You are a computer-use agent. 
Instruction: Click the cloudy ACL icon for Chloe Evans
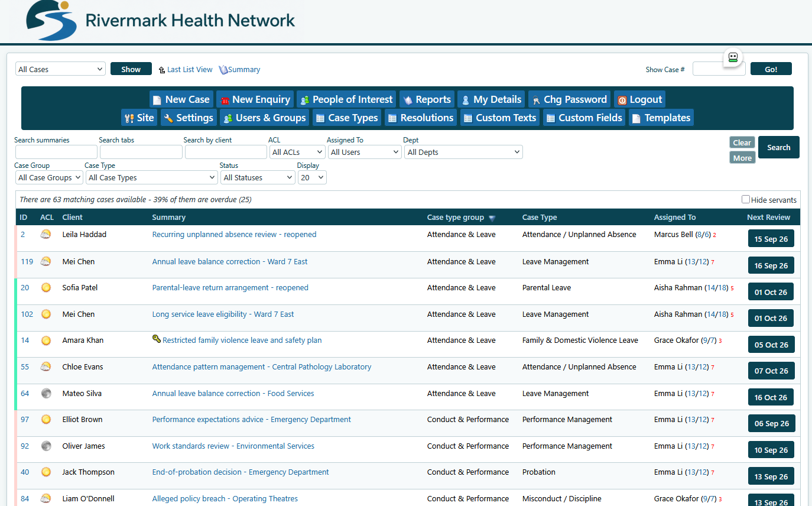46,367
